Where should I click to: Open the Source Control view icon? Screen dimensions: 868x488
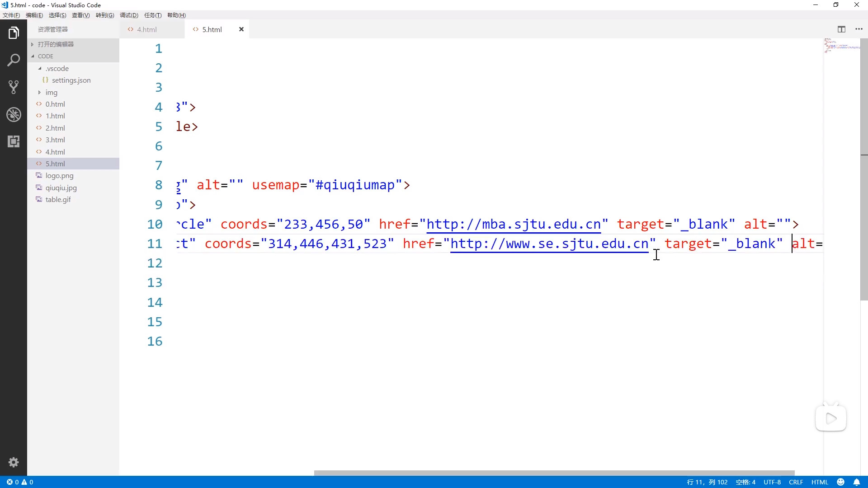[x=14, y=87]
